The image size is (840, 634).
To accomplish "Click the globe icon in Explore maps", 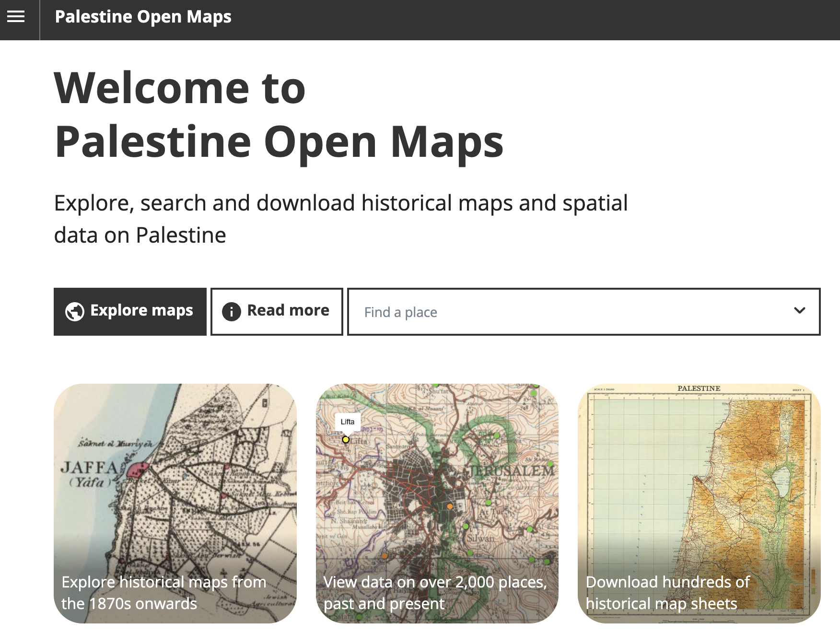I will (x=75, y=312).
